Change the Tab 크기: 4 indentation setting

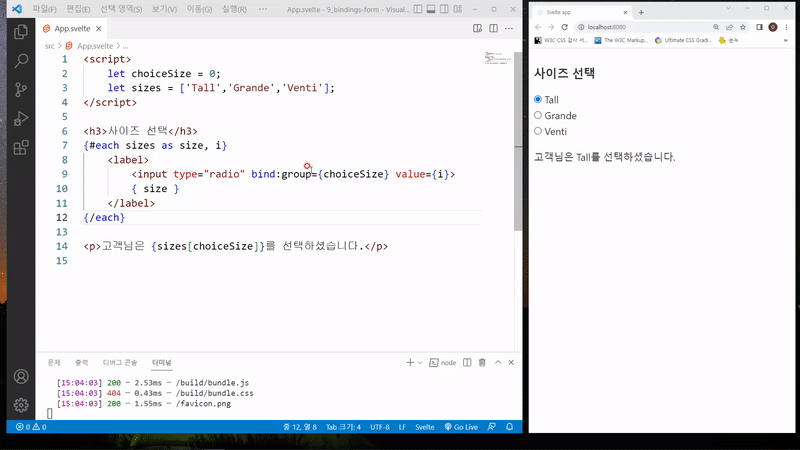[x=343, y=427]
